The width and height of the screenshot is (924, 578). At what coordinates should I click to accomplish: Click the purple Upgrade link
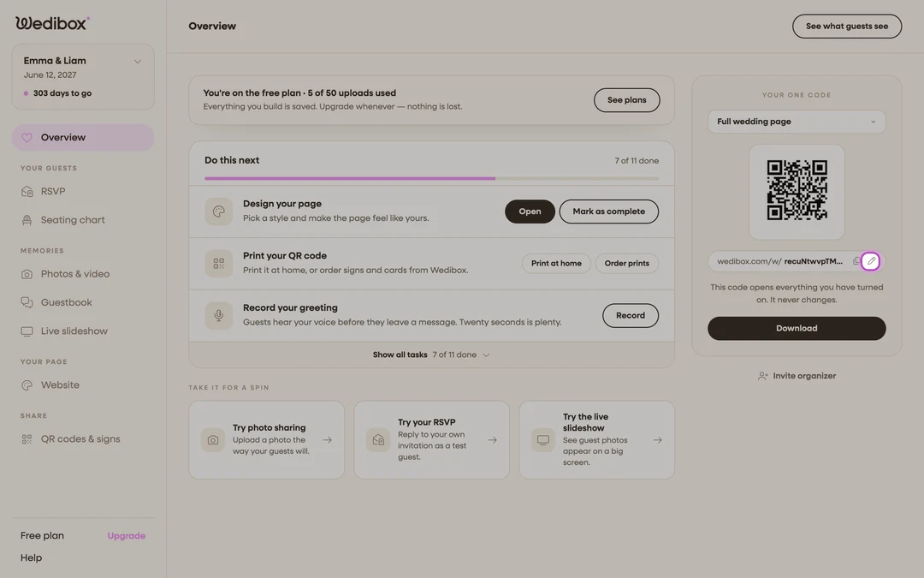126,536
